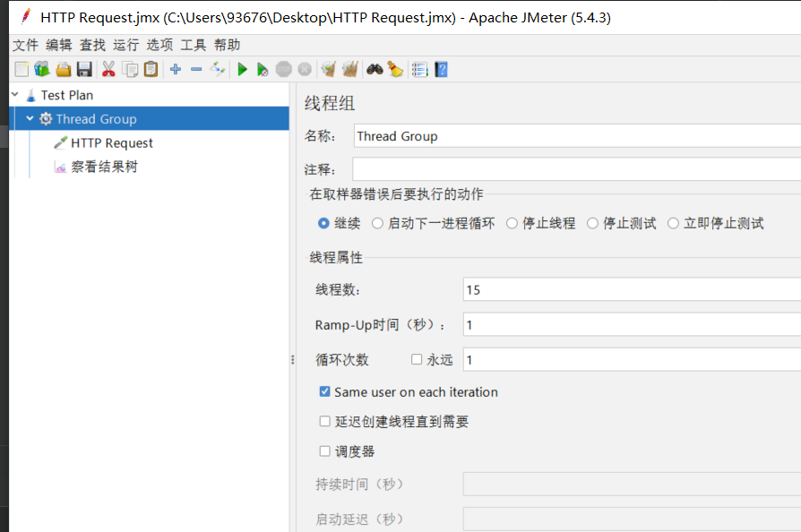Viewport: 801px width, 532px height.
Task: Reset search with the yellow brush icon
Action: pos(395,69)
